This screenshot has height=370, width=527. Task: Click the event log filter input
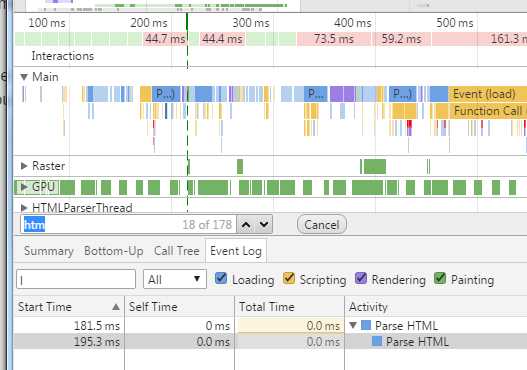click(76, 279)
